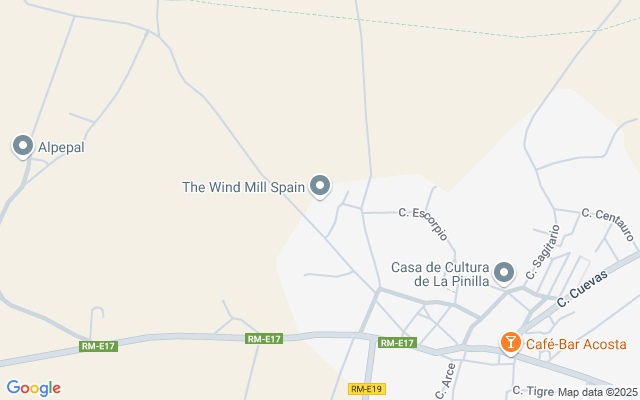Open the Alpepal place name label

click(x=61, y=147)
